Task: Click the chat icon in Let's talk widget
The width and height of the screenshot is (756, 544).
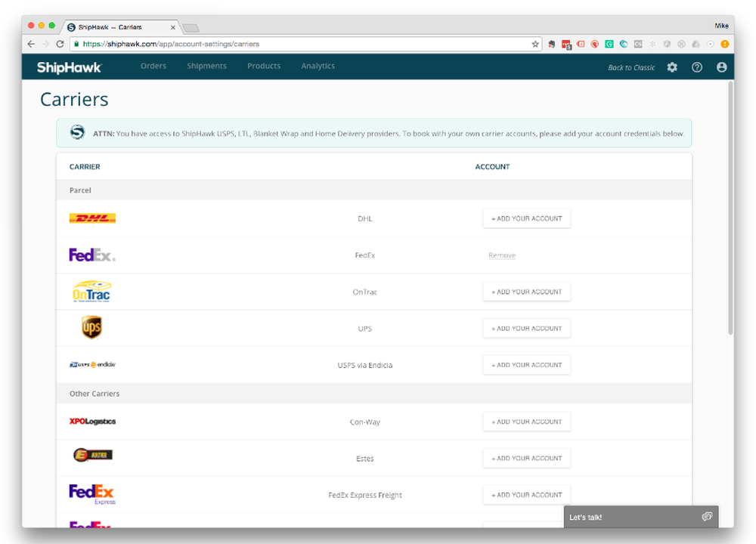Action: coord(707,517)
